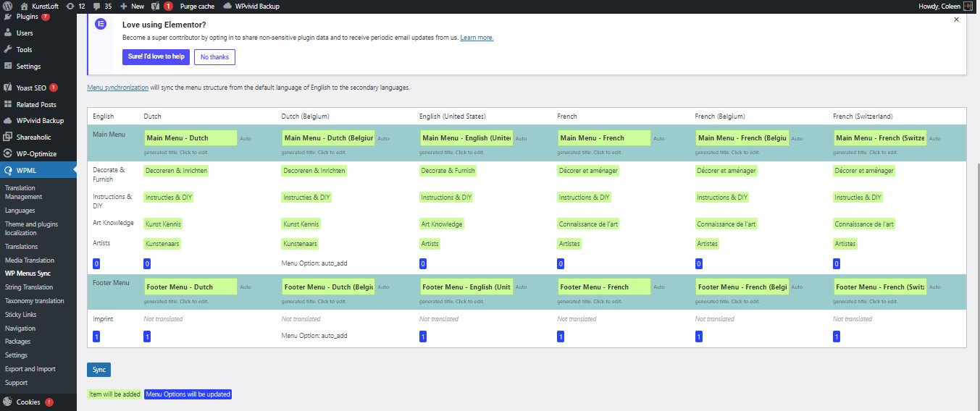Click the No thanks button
The width and height of the screenshot is (980, 411).
tap(214, 56)
